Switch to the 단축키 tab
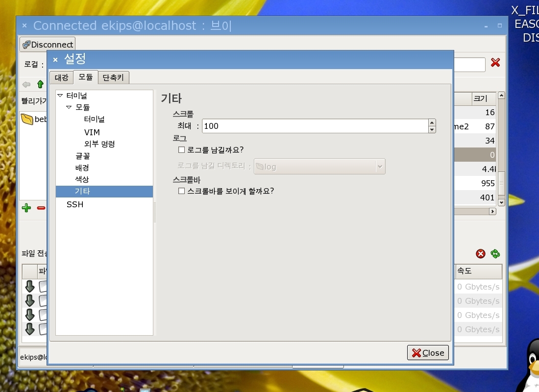The width and height of the screenshot is (539, 392). (113, 77)
